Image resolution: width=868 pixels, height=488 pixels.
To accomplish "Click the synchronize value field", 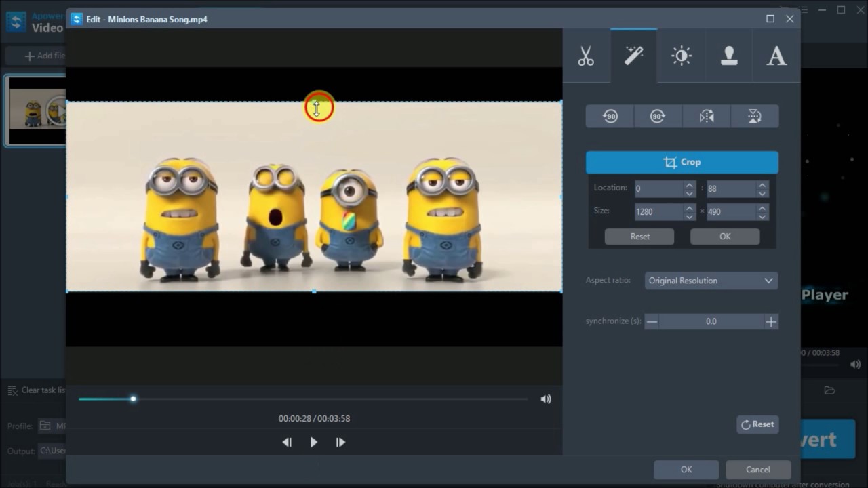I will pos(711,321).
